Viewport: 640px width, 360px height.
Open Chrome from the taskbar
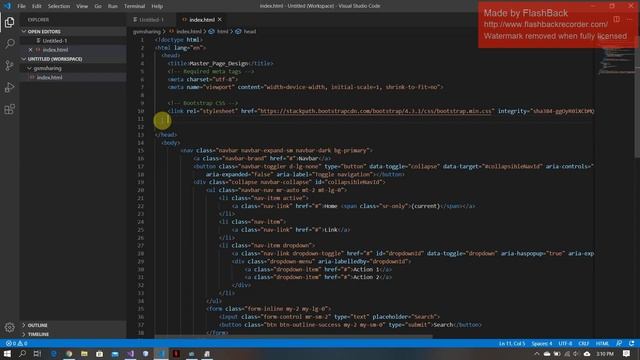(x=69, y=354)
